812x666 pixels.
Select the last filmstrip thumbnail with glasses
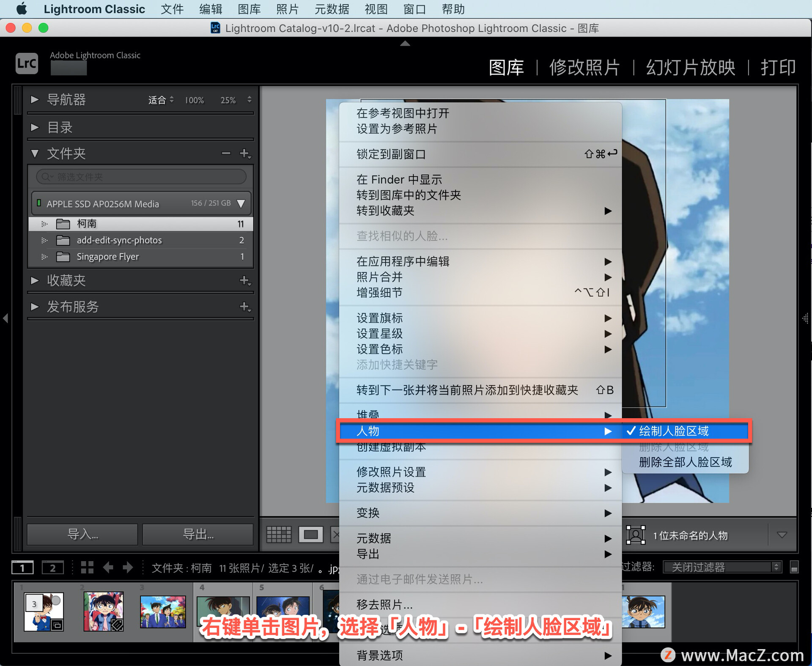pyautogui.click(x=643, y=611)
